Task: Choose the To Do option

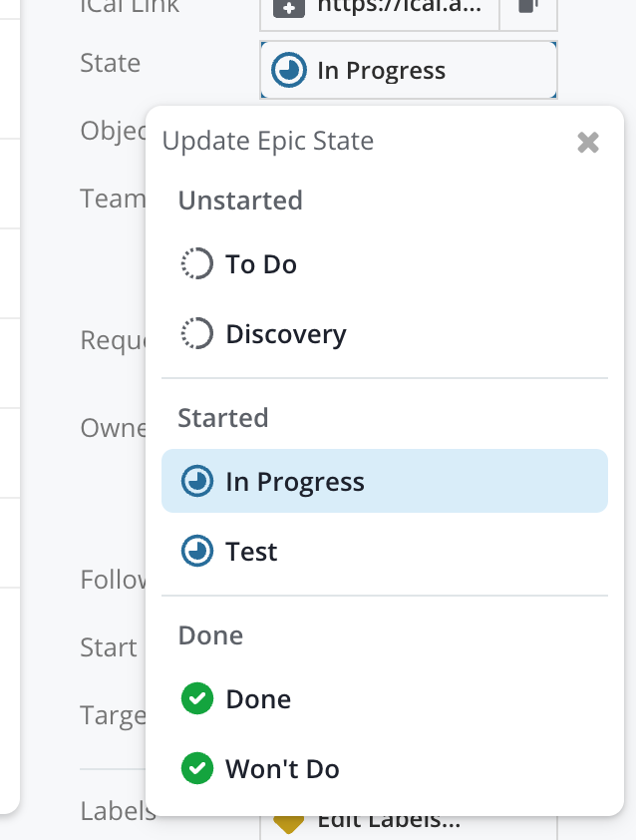Action: [x=385, y=264]
